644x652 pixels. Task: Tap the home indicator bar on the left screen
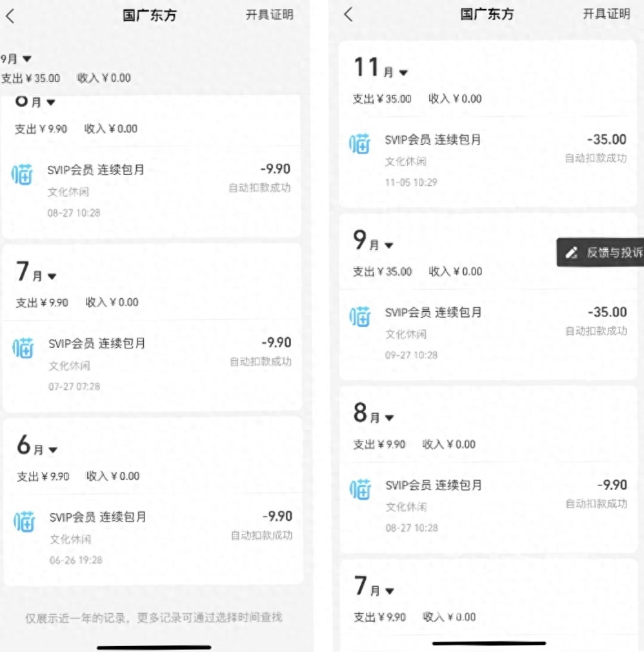pos(154,646)
